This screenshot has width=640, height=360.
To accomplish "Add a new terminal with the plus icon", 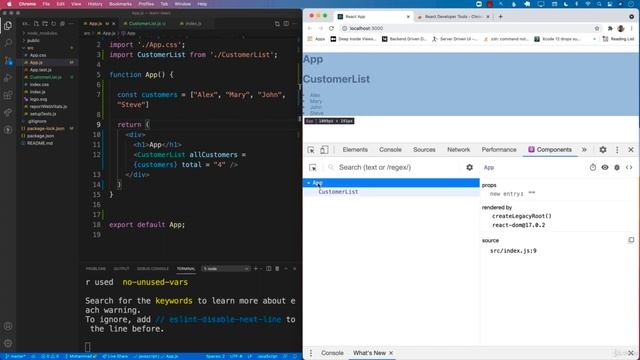I will (256, 269).
